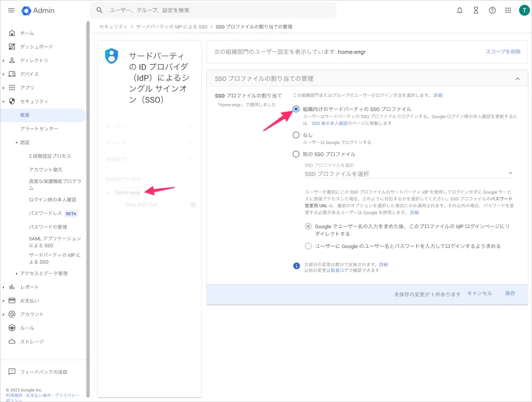Open 2 段階認証プロセス
This screenshot has width=532, height=402.
50,156
